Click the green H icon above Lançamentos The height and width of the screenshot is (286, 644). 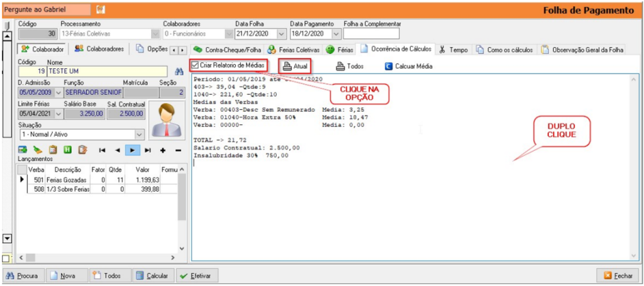pyautogui.click(x=68, y=150)
